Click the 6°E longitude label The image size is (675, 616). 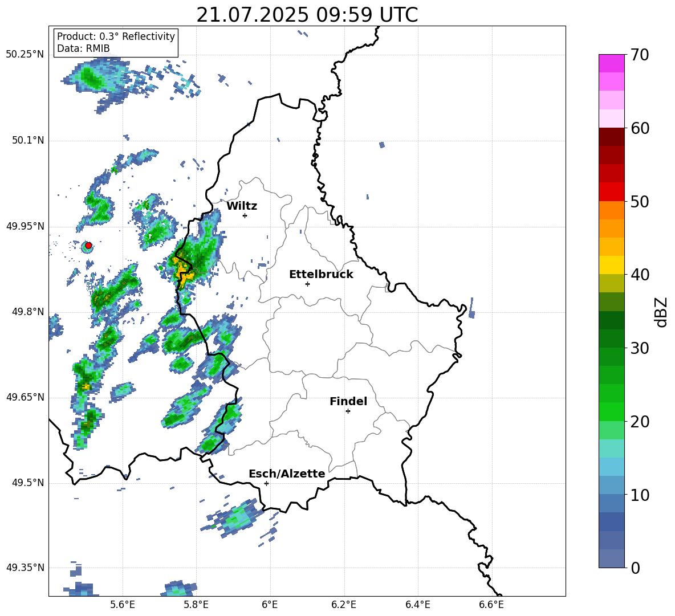pyautogui.click(x=270, y=605)
